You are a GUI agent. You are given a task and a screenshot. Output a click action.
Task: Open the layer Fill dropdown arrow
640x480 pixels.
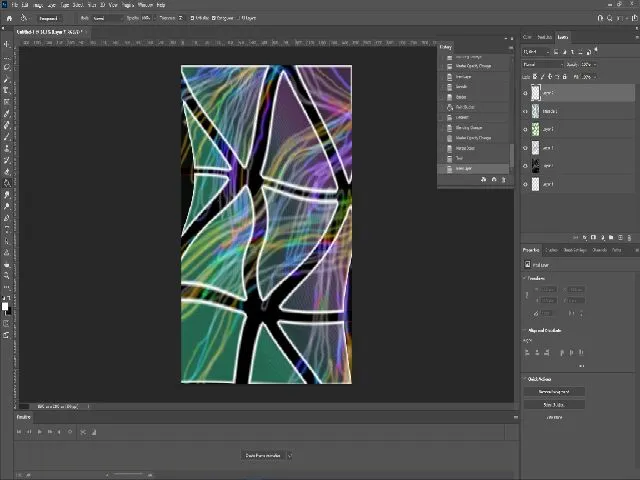point(595,77)
